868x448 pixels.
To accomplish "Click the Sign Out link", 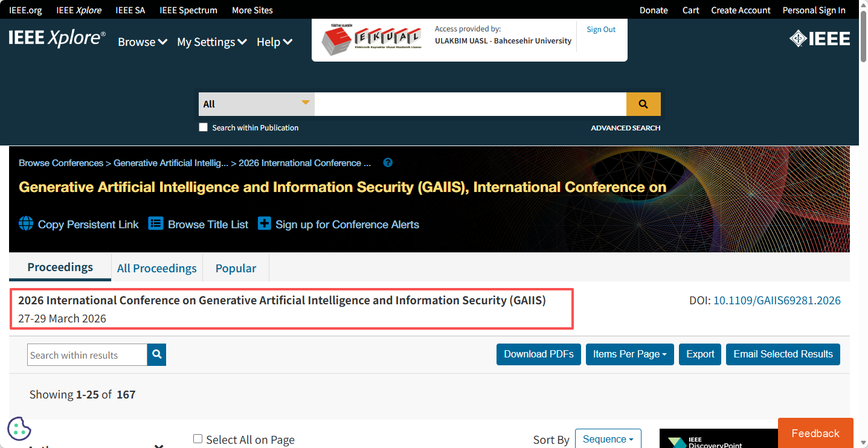I will click(602, 30).
